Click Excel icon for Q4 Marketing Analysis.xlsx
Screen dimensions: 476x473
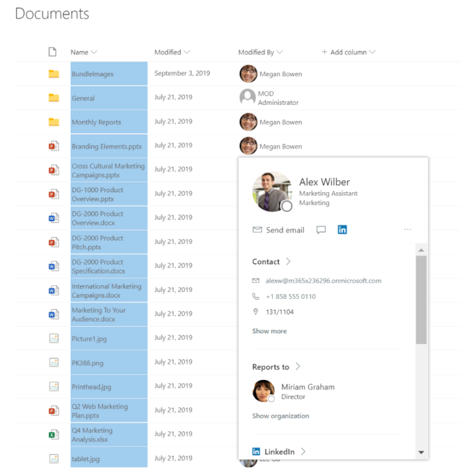(x=54, y=435)
